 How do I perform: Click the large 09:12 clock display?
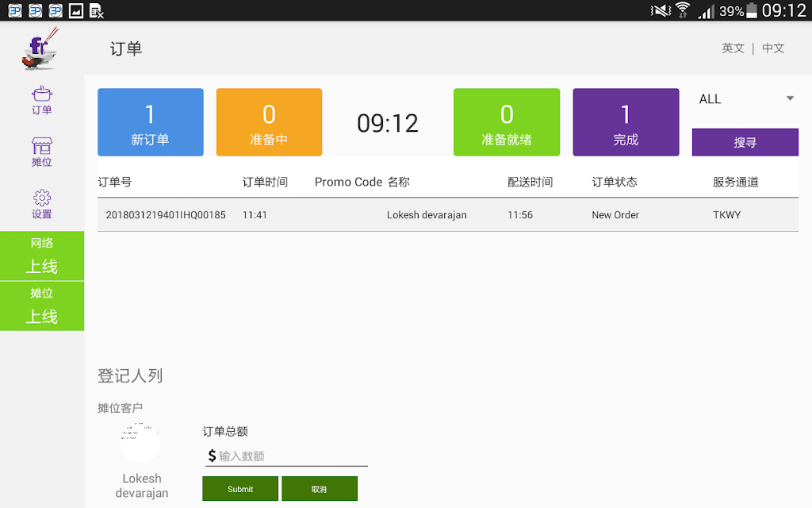pyautogui.click(x=387, y=123)
